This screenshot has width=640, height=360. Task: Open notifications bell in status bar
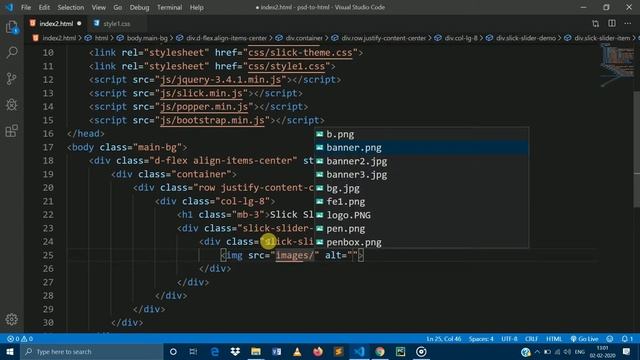point(627,339)
